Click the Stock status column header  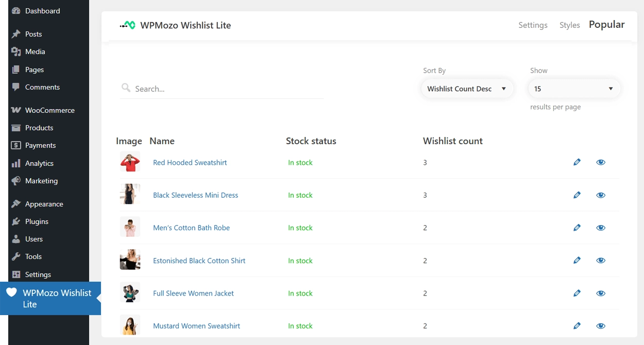pyautogui.click(x=311, y=141)
